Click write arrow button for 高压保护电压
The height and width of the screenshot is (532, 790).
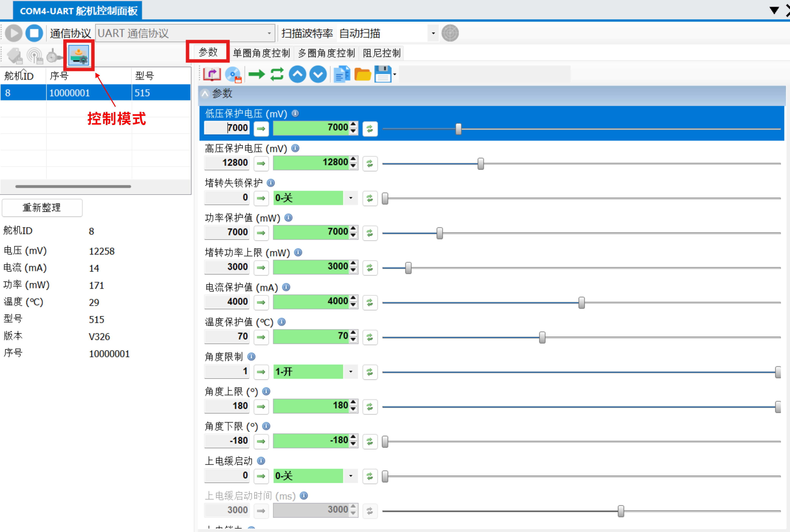coord(261,164)
